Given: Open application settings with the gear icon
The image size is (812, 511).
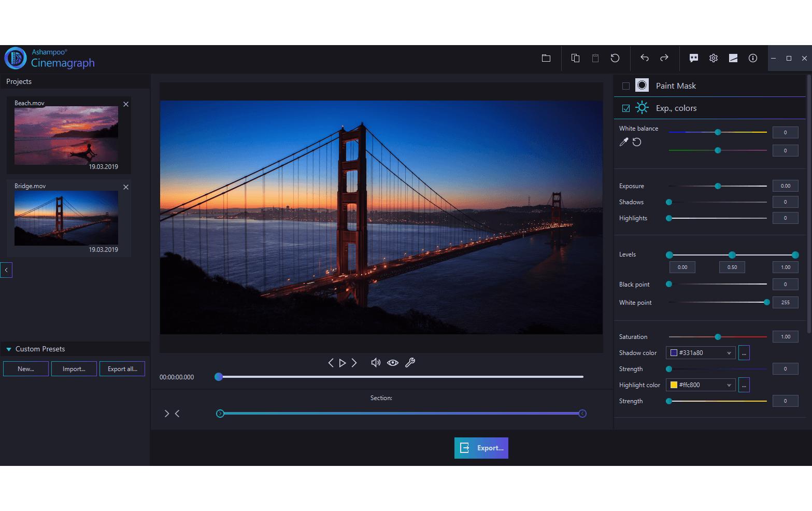Looking at the screenshot, I should [713, 58].
